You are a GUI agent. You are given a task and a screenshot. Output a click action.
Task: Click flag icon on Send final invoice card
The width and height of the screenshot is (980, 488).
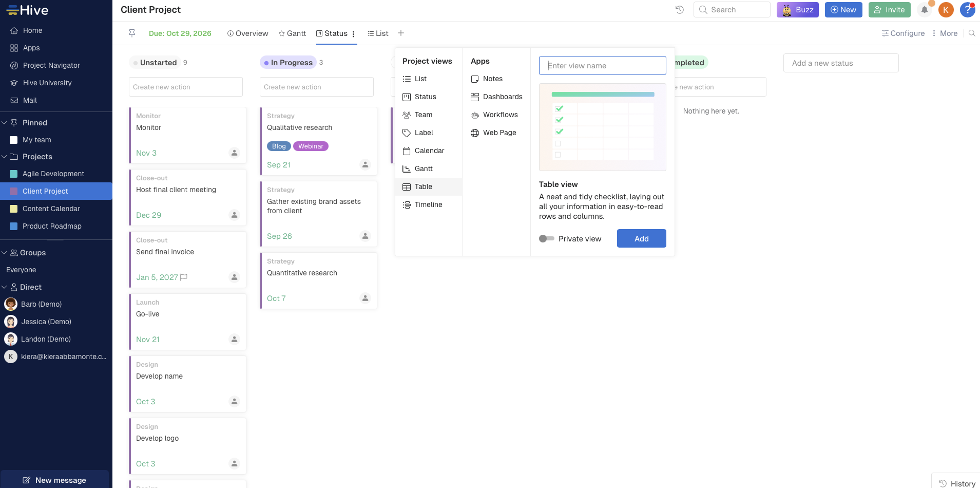click(184, 277)
